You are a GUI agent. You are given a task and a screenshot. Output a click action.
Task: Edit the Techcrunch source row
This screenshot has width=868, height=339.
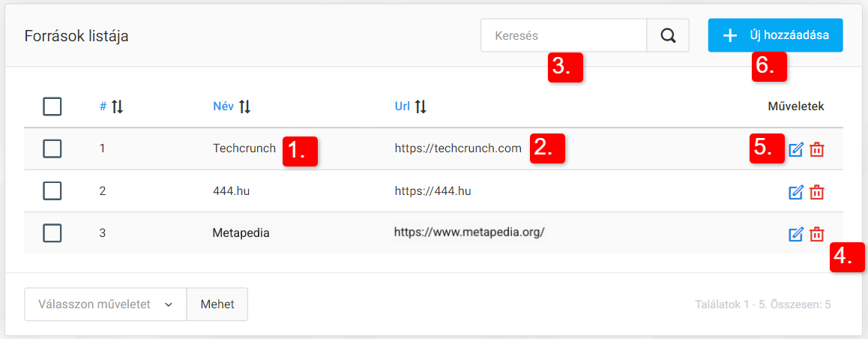796,149
